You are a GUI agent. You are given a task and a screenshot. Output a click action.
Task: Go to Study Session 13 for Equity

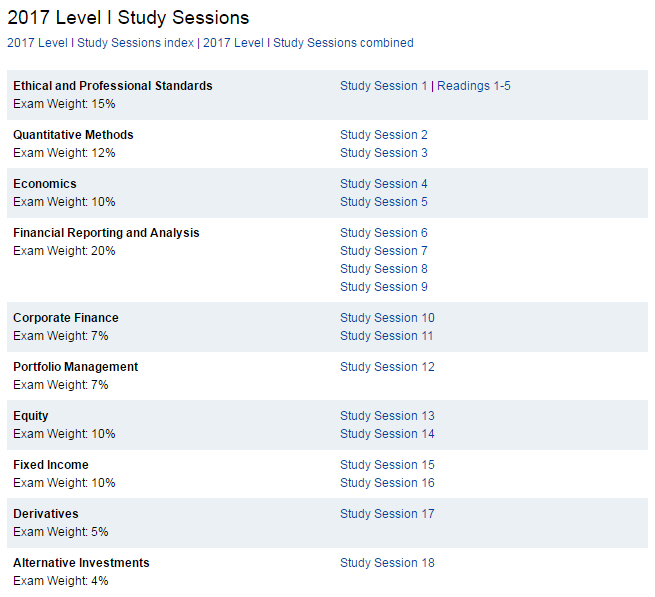point(387,416)
